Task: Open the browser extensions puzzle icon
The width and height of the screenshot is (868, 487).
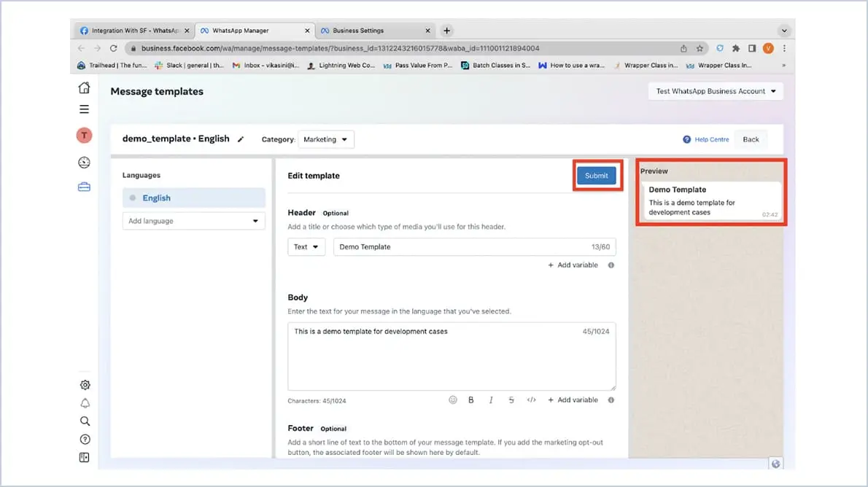Action: pos(736,48)
